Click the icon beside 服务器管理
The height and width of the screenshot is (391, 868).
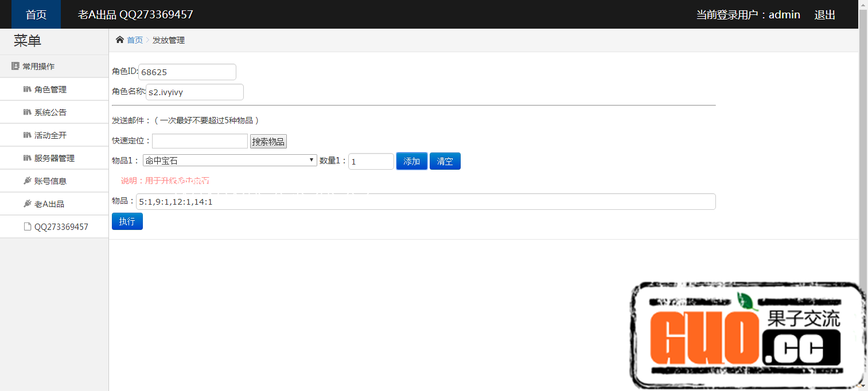point(27,158)
